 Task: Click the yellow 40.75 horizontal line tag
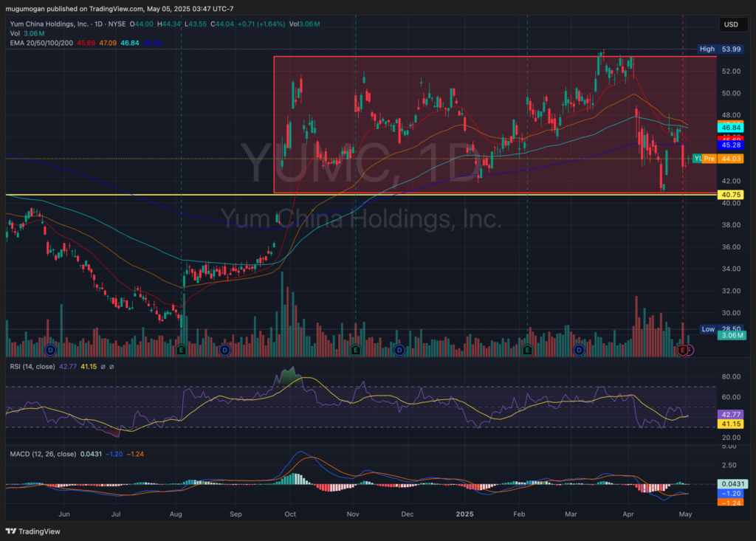coord(731,195)
